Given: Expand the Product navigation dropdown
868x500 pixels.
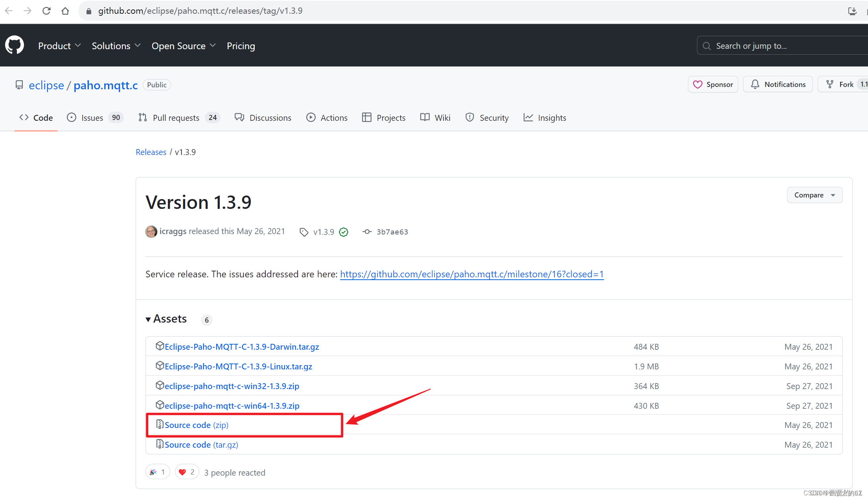Looking at the screenshot, I should point(59,46).
